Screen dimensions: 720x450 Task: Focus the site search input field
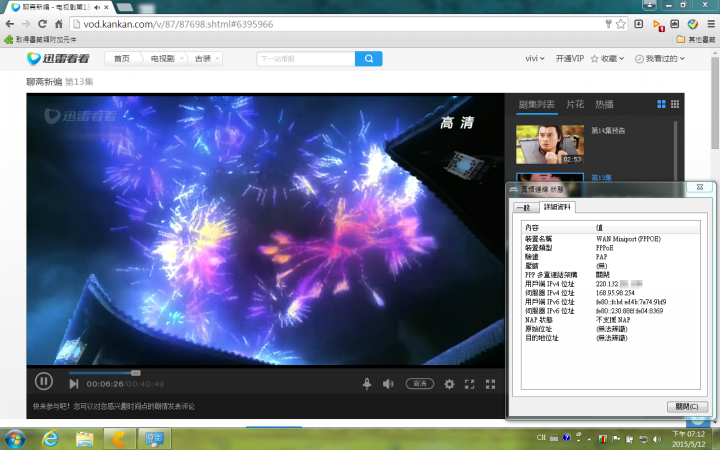tap(306, 59)
